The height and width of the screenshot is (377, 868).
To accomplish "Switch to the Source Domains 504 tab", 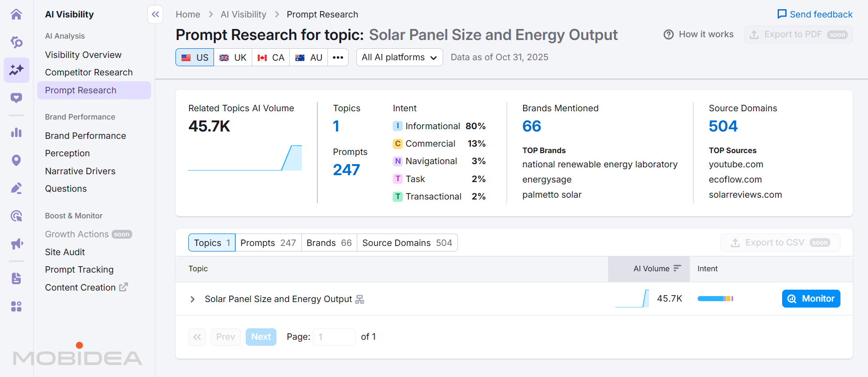I will pos(407,243).
